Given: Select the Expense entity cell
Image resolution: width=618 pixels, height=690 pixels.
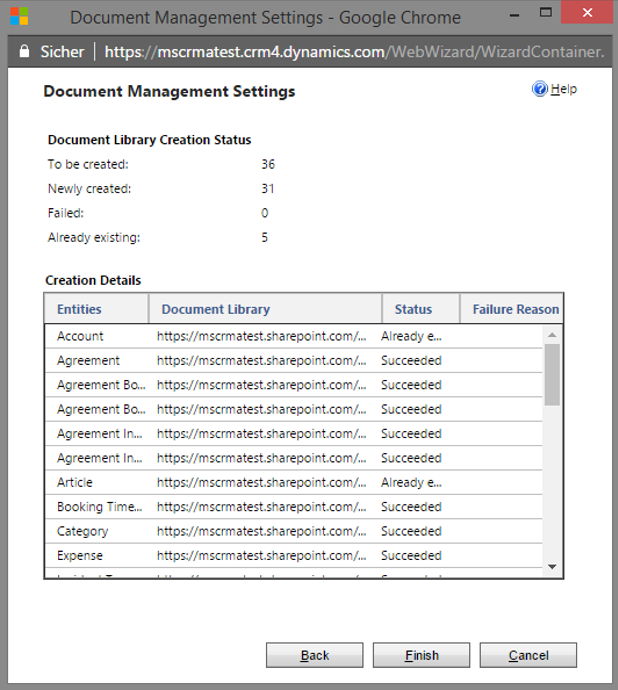Looking at the screenshot, I should (x=80, y=556).
